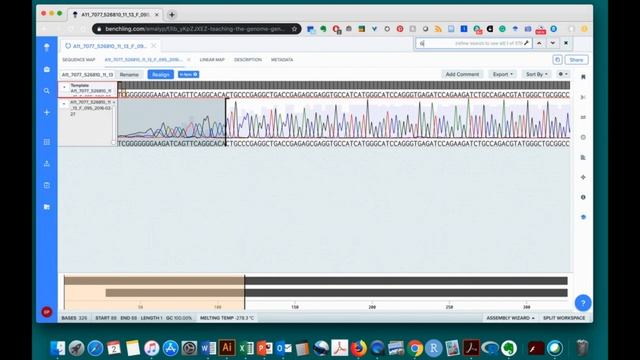Image resolution: width=640 pixels, height=360 pixels.
Task: Open the Search icon in the left sidebar
Action: (47, 91)
